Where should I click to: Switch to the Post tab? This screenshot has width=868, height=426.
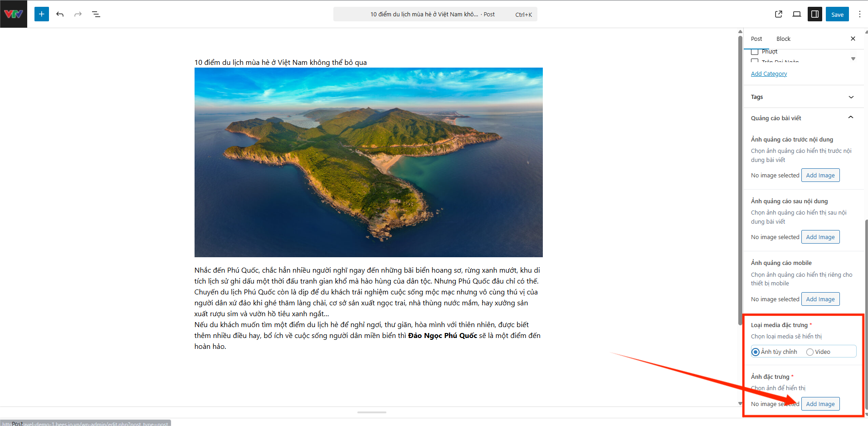(756, 39)
